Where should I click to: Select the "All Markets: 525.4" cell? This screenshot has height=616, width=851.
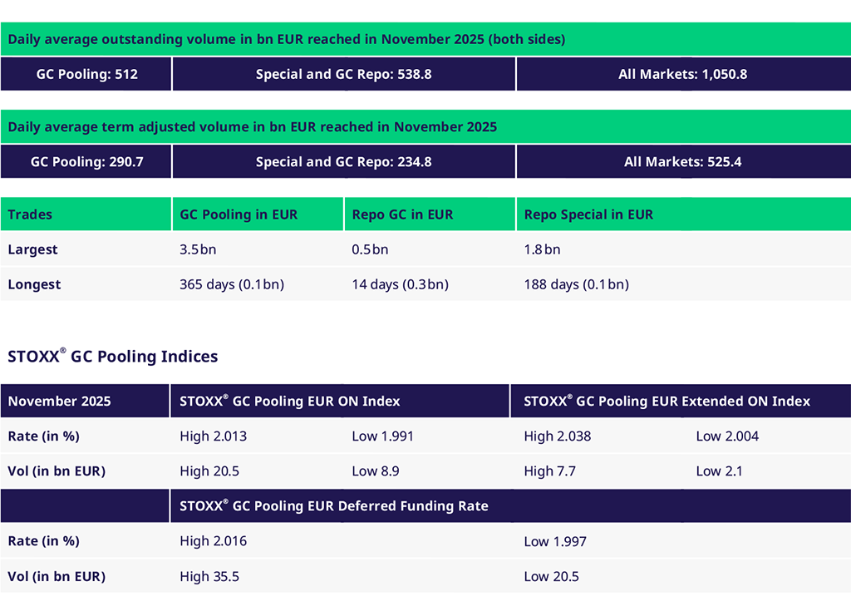coord(682,162)
